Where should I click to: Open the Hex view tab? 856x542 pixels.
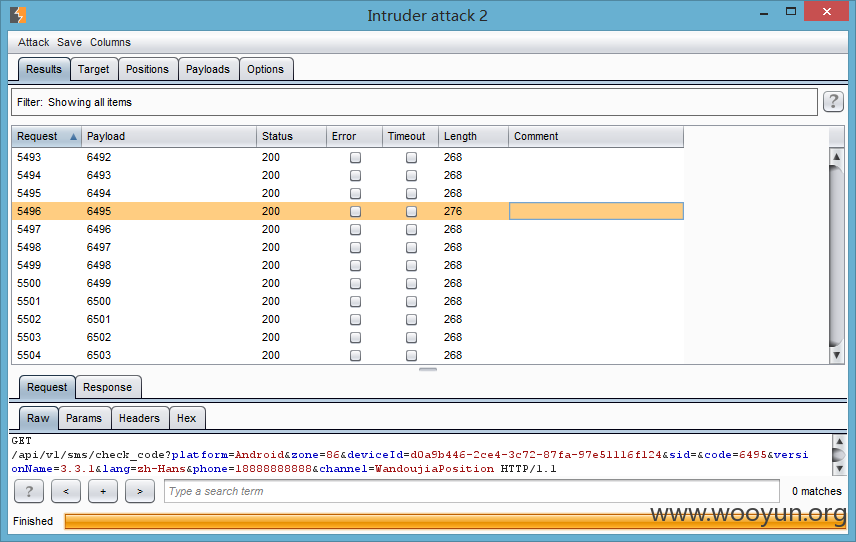coord(187,418)
